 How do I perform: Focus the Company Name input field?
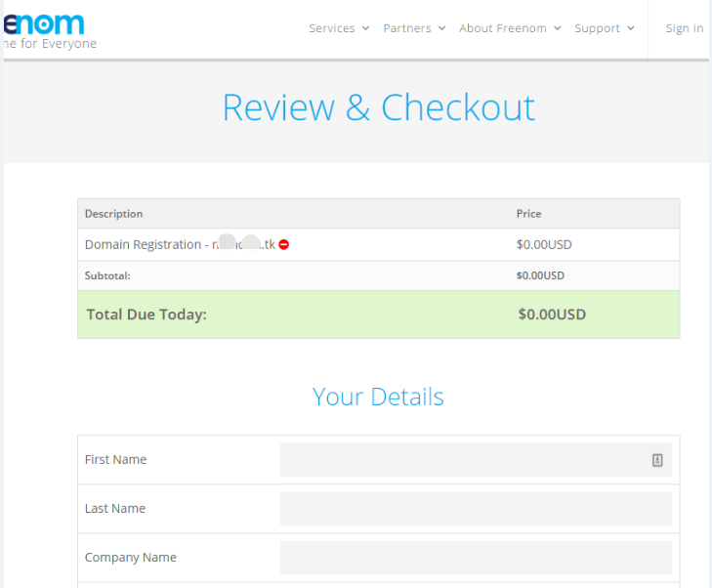click(x=476, y=558)
